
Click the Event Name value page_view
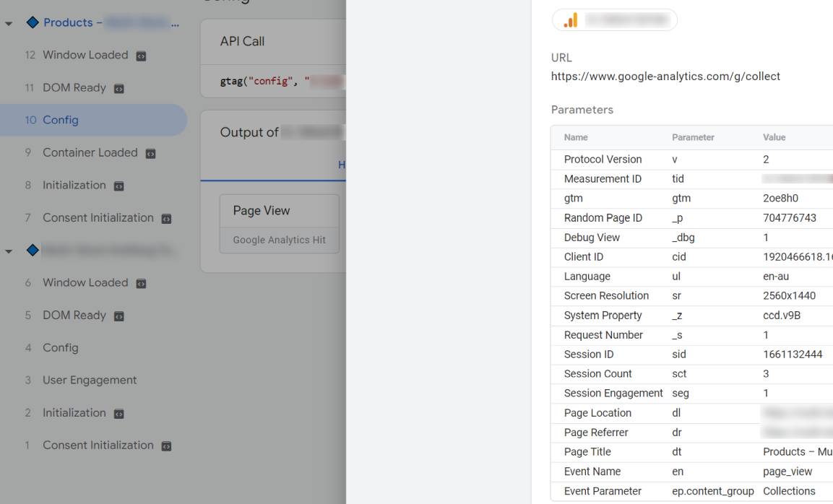coord(787,472)
